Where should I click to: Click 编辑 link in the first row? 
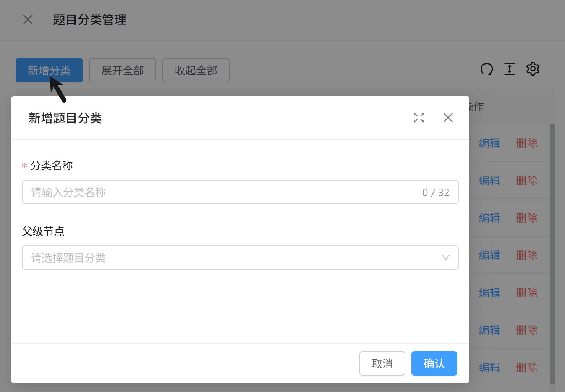click(x=489, y=143)
